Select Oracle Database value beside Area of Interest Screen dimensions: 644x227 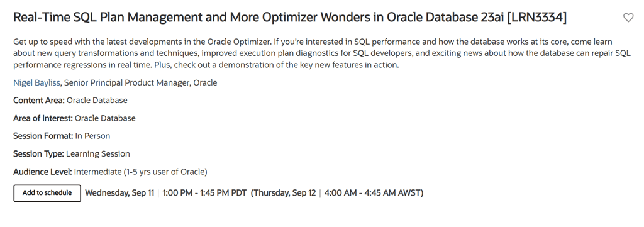point(105,118)
